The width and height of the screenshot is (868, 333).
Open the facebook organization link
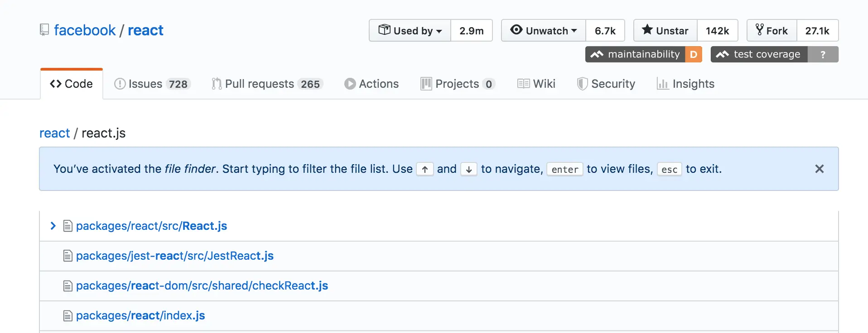pyautogui.click(x=85, y=30)
